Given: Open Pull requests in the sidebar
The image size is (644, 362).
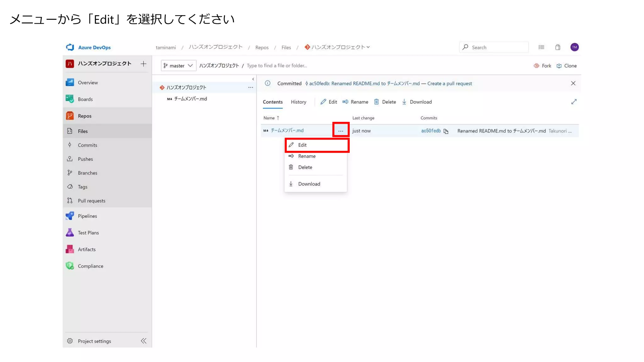Looking at the screenshot, I should pos(107,200).
